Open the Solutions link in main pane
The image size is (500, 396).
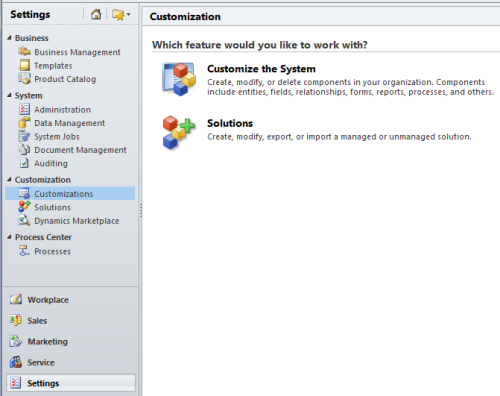pos(230,123)
